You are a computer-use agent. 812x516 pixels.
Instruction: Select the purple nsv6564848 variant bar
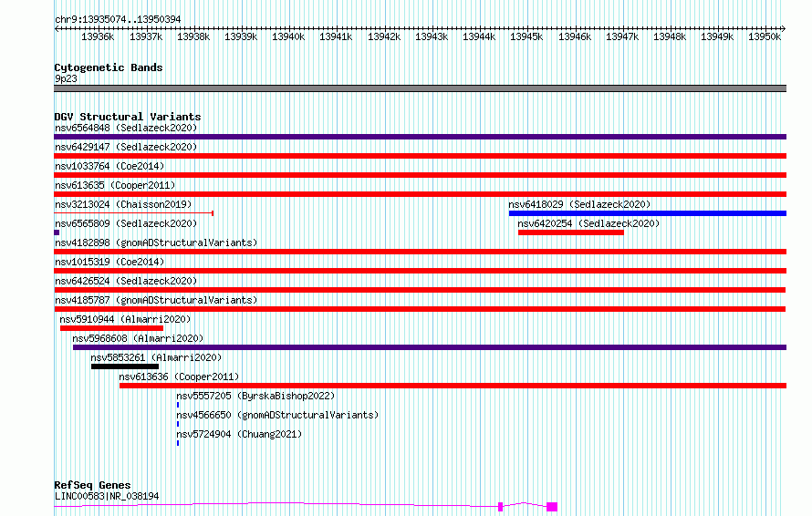click(x=420, y=137)
